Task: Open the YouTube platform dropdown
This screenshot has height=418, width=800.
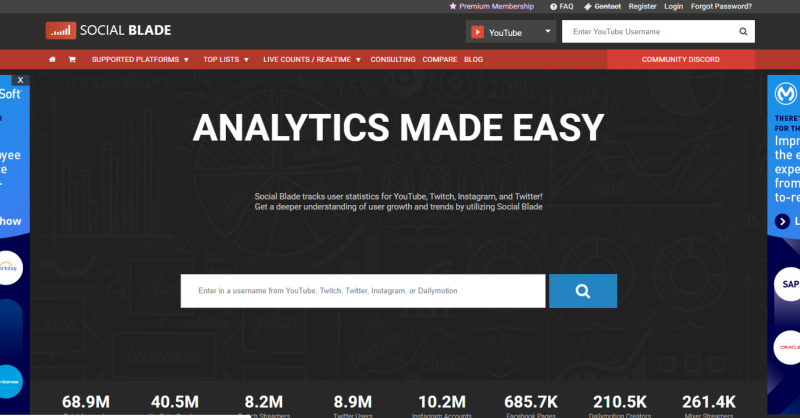Action: pos(511,32)
